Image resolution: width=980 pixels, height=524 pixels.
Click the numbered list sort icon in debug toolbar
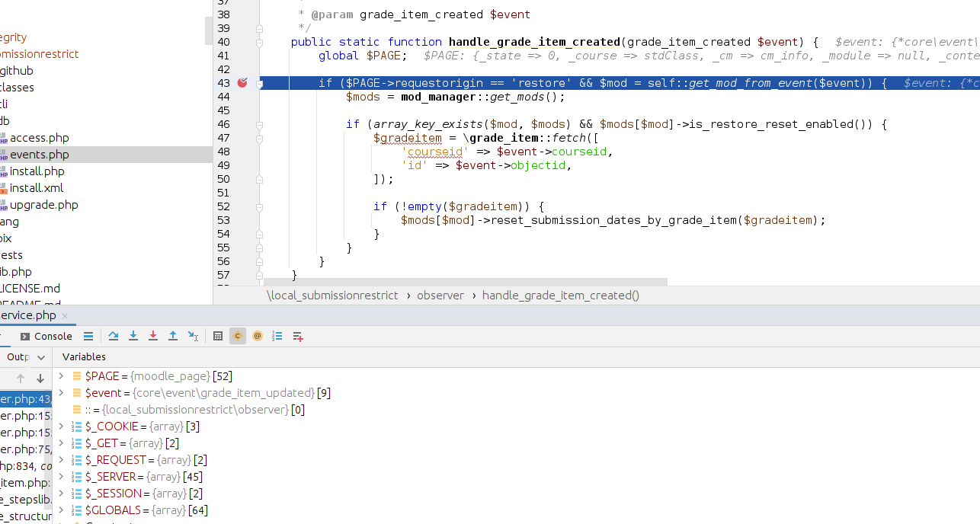pos(277,336)
